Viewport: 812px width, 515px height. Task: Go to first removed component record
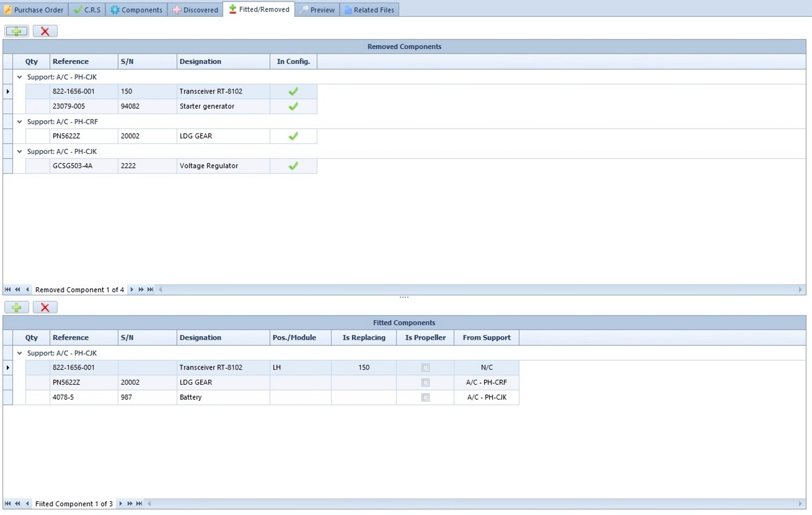click(x=8, y=289)
